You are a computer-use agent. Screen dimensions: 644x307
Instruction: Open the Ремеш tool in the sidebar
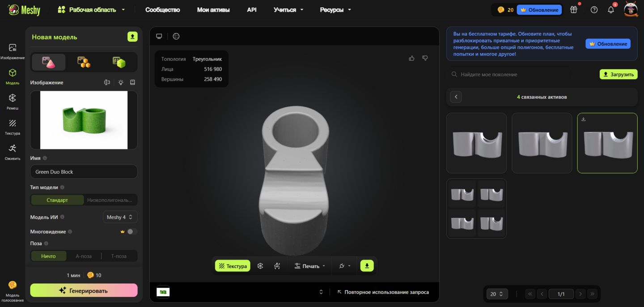point(13,102)
